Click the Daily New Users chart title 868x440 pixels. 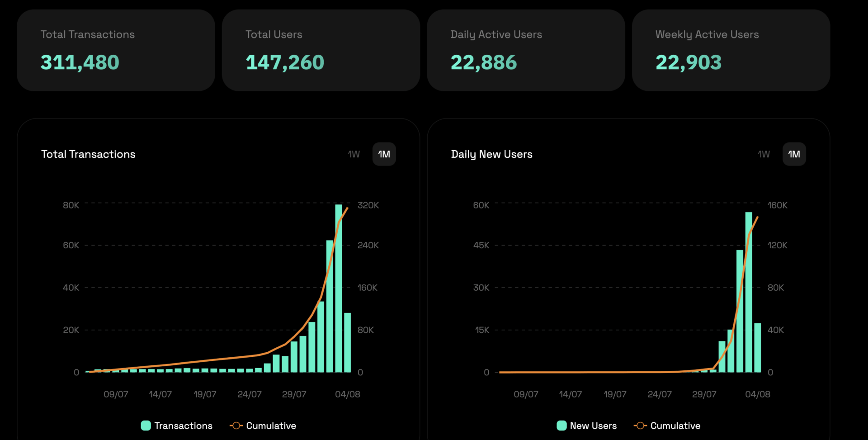pyautogui.click(x=491, y=154)
